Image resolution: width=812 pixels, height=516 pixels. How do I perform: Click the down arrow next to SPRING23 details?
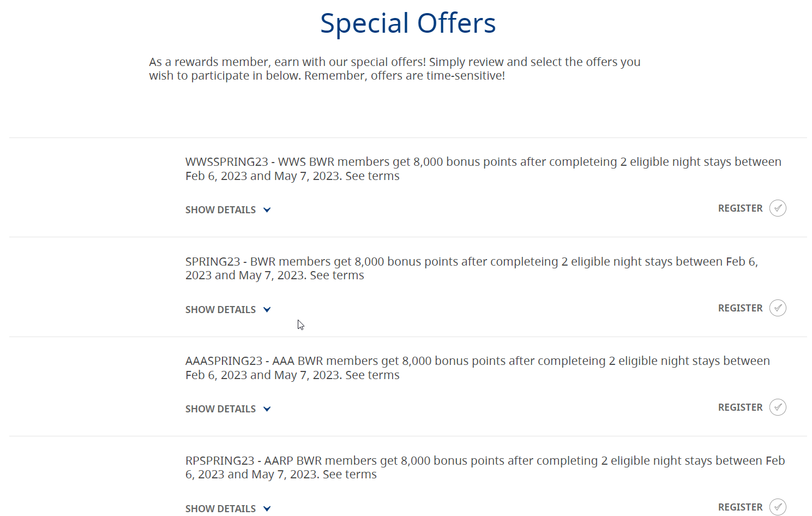pos(267,309)
